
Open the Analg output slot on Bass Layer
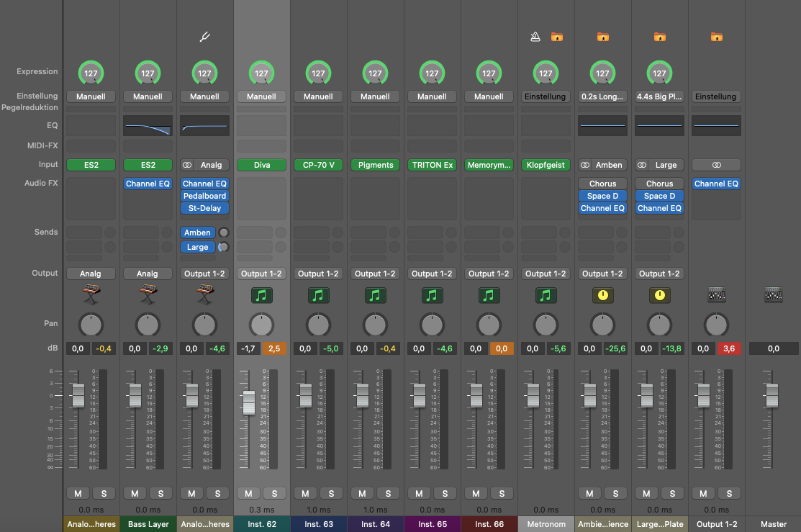coord(148,274)
